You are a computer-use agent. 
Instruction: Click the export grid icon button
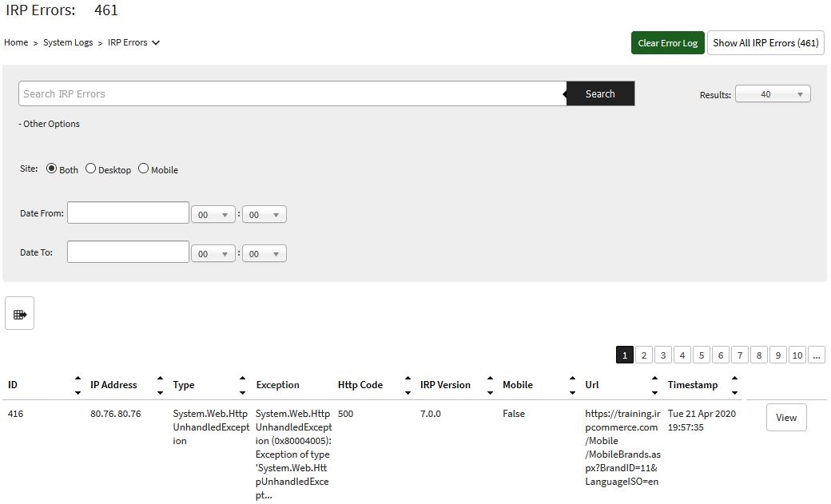(19, 314)
